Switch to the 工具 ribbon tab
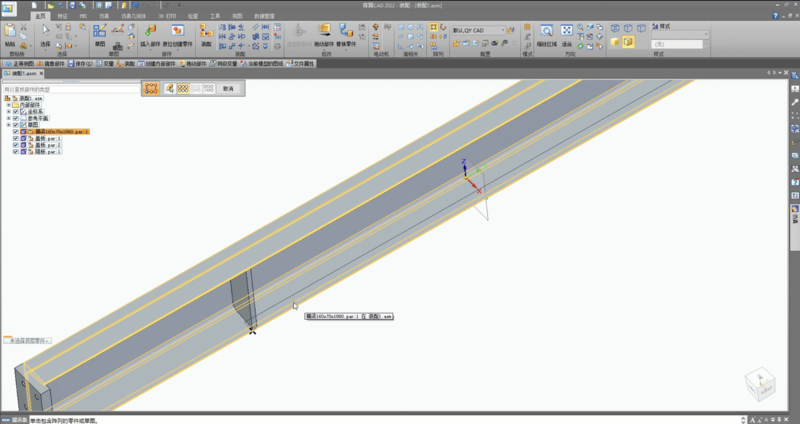The image size is (800, 424). [x=213, y=17]
